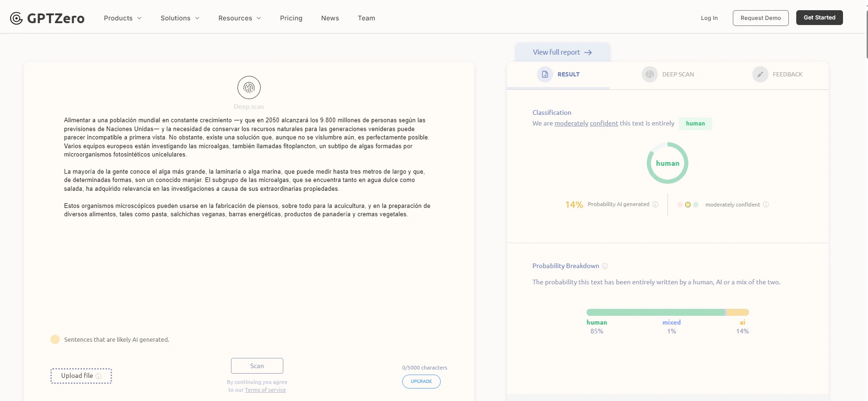Click info icon next to moderately confident
The width and height of the screenshot is (868, 401).
pos(766,205)
